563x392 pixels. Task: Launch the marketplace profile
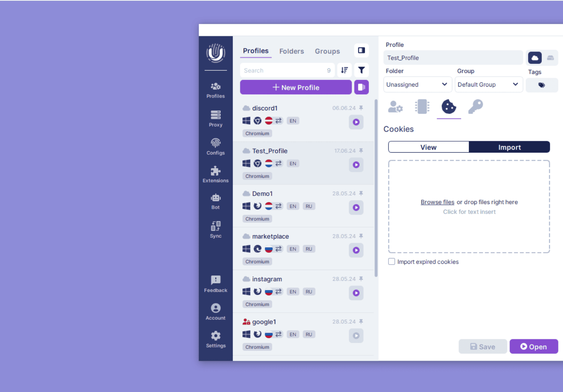pyautogui.click(x=356, y=250)
